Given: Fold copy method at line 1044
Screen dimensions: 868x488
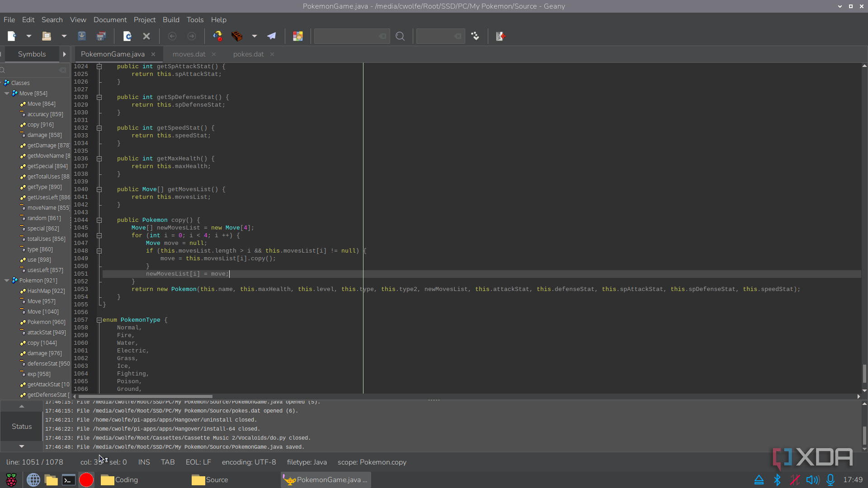Looking at the screenshot, I should 99,220.
